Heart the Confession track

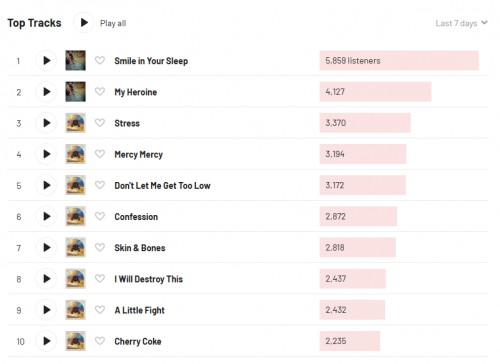point(100,216)
